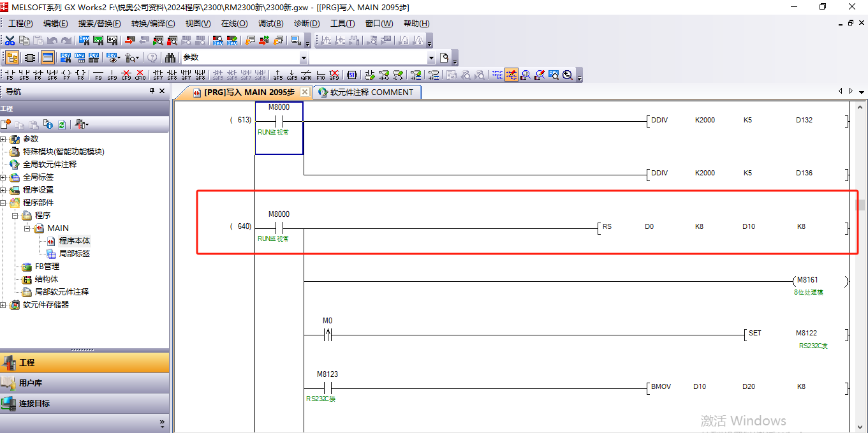Toggle the highlighted ladder write mode button
The height and width of the screenshot is (433, 868).
tap(511, 75)
